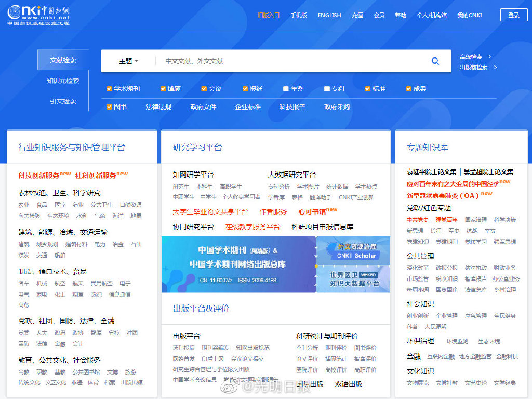Open 协同研究平台 link
Image resolution: width=532 pixels, height=399 pixels.
coord(193,227)
